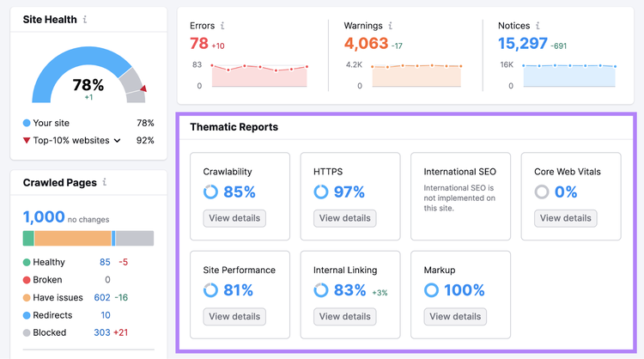Click the Notices info icon
Screen dimensions: 644x359
pos(538,26)
